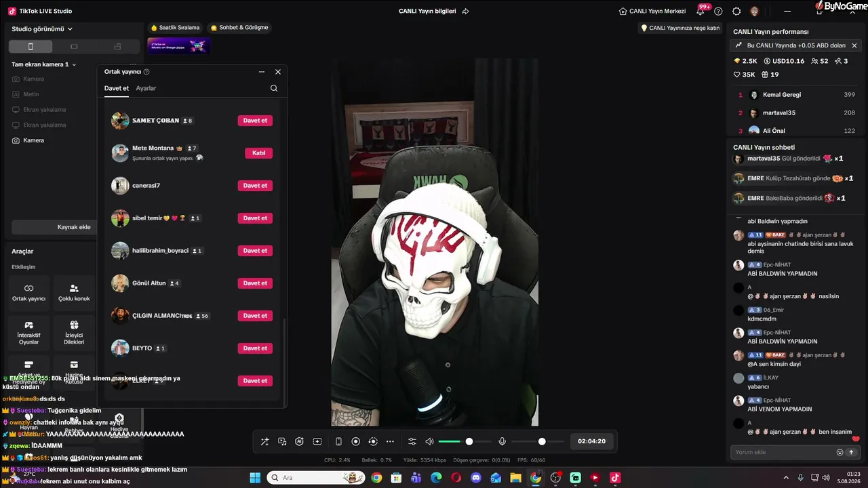Open Kemal Geregi in the top ranking
The width and height of the screenshot is (868, 488).
click(x=795, y=95)
